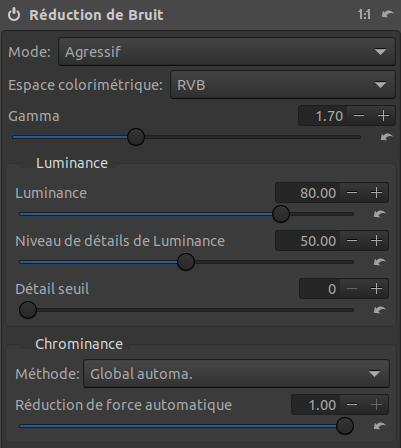Decrease Gamma value with minus button
The height and width of the screenshot is (448, 401).
(359, 116)
